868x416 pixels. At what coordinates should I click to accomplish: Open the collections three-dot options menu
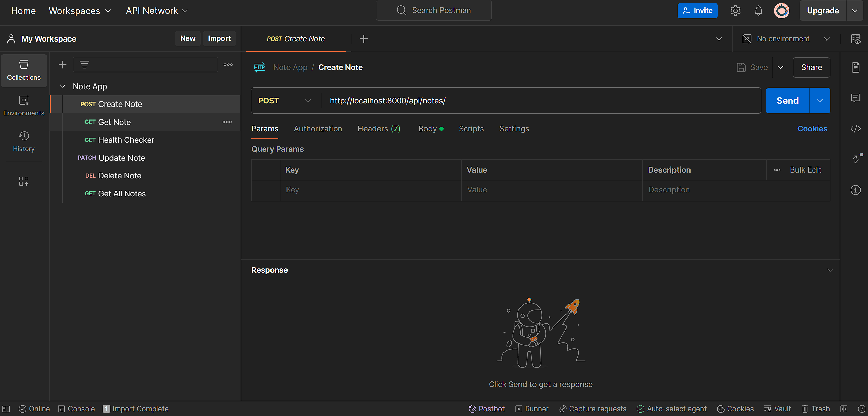click(x=228, y=65)
